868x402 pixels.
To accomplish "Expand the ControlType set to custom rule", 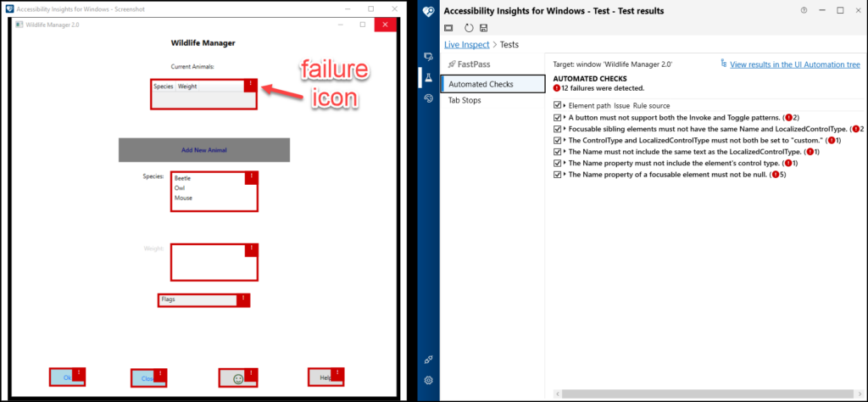I will (565, 140).
